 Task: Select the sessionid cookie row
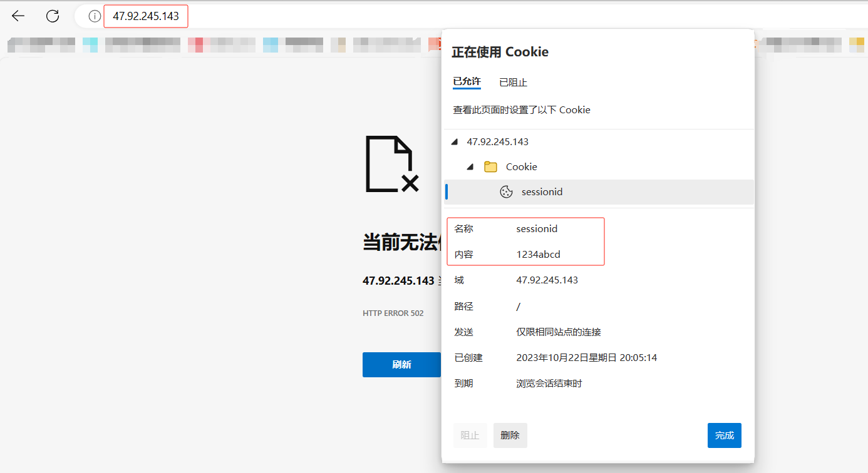(599, 192)
